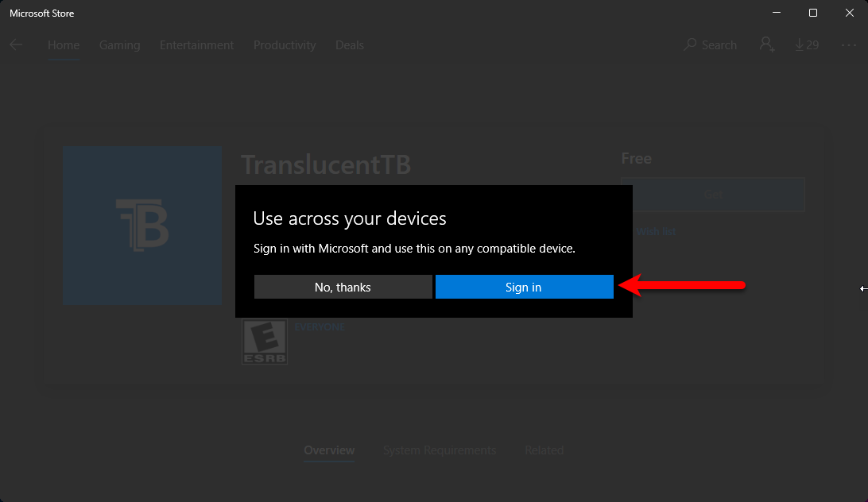Viewport: 868px width, 502px height.
Task: Click the Get button under Free
Action: click(x=713, y=195)
